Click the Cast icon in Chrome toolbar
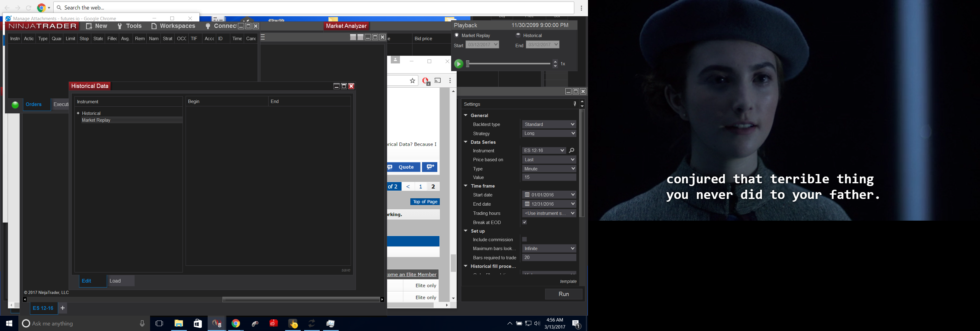This screenshot has width=980, height=331. point(438,80)
